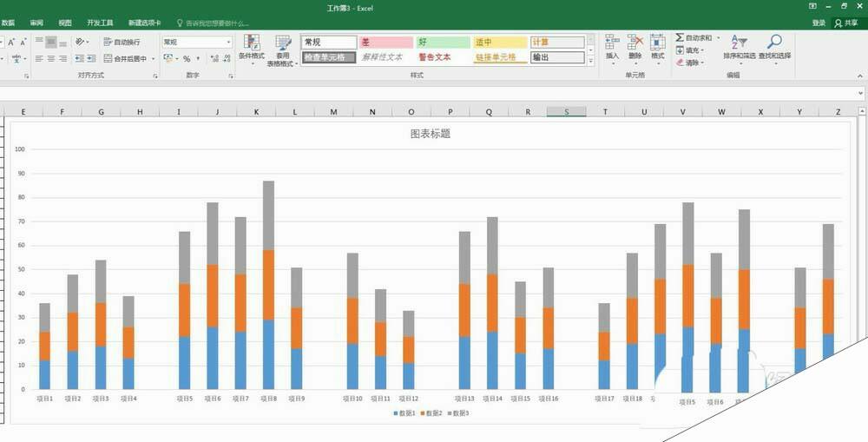Open the 条件格式 conditional formatting menu
Image resolution: width=868 pixels, height=442 pixels.
[252, 48]
